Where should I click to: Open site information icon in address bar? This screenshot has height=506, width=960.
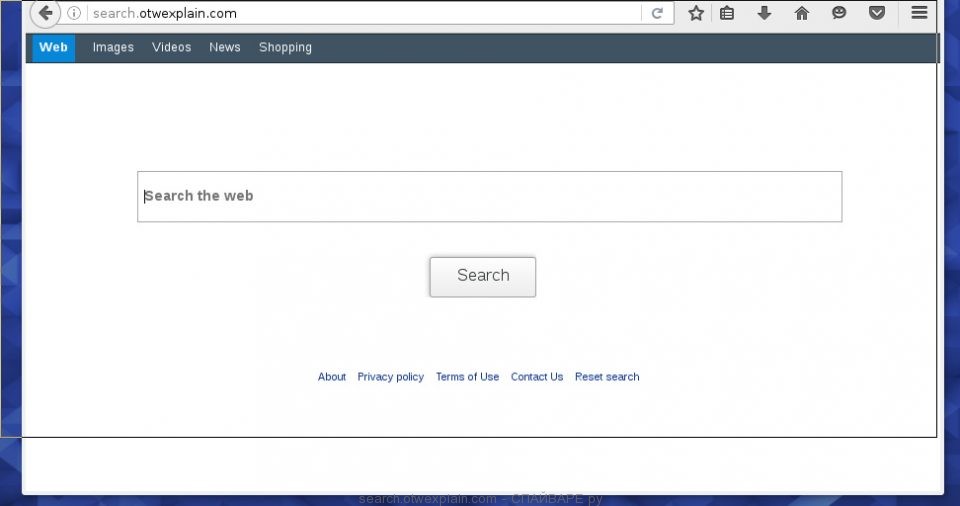74,13
